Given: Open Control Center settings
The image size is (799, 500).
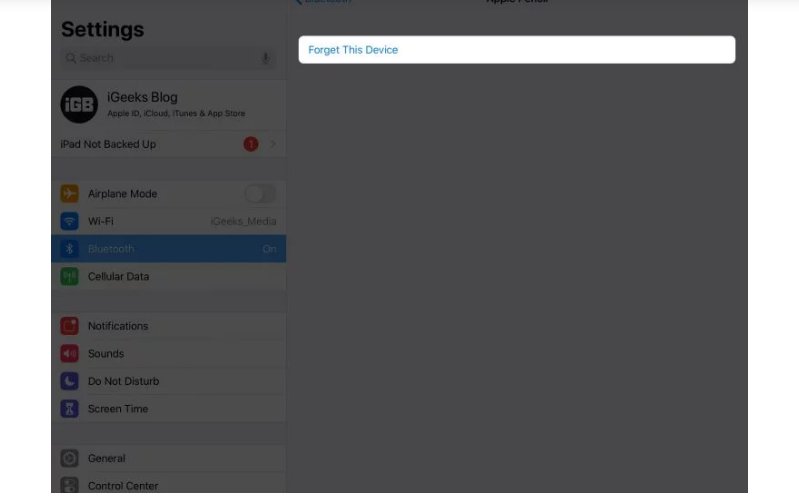Looking at the screenshot, I should click(x=169, y=483).
